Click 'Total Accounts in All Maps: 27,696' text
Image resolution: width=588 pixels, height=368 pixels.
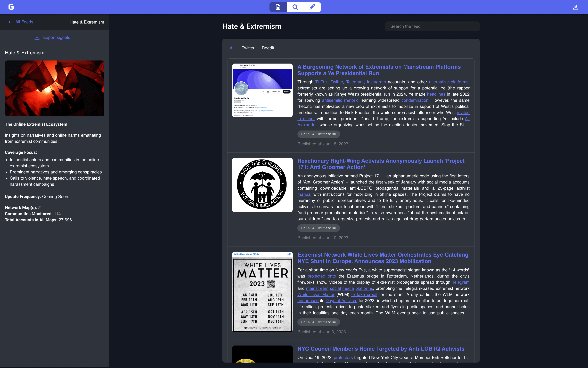tap(38, 220)
